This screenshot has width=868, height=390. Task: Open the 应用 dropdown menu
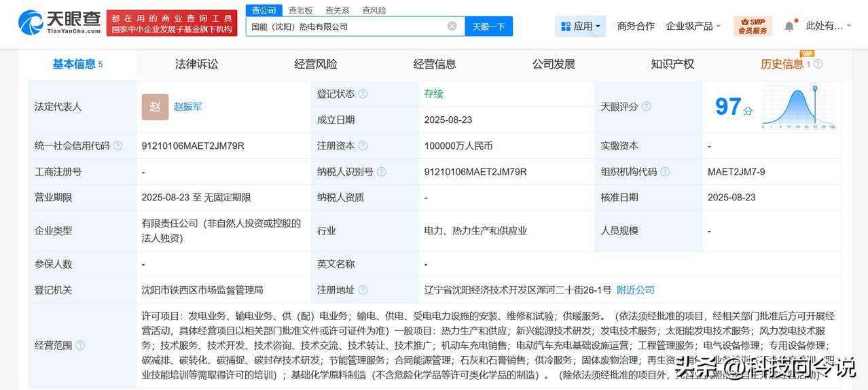coord(581,26)
